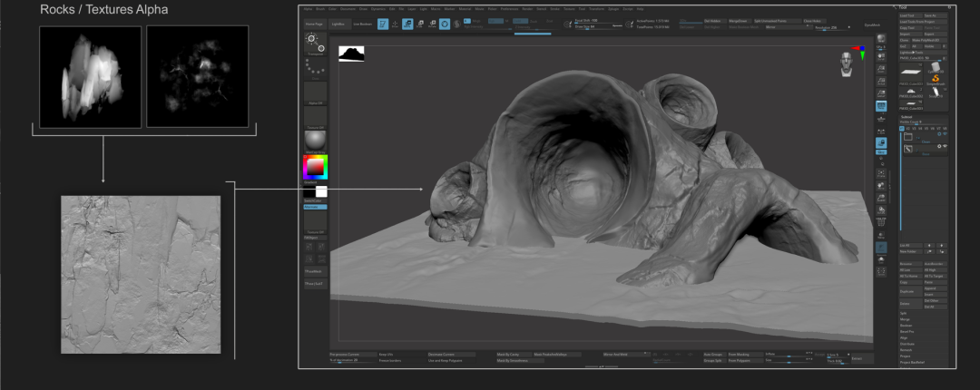Click the Transp icon near bottom of right shelf
The image size is (980, 390).
881,236
